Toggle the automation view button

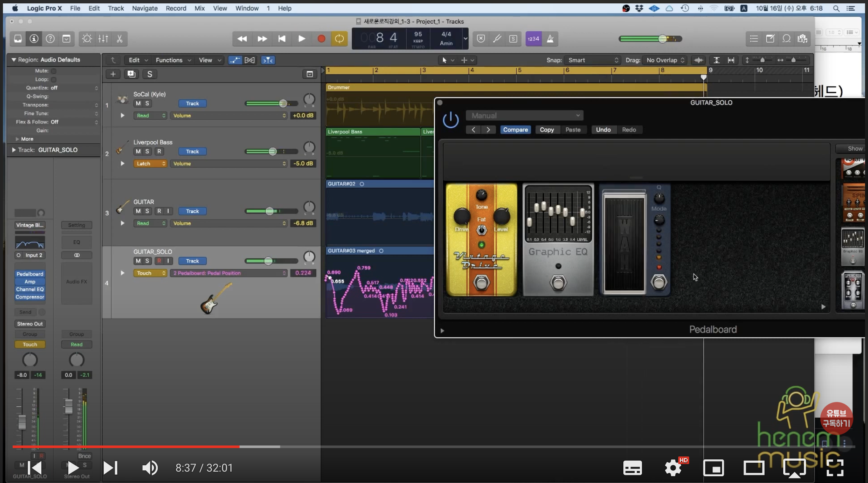[235, 60]
